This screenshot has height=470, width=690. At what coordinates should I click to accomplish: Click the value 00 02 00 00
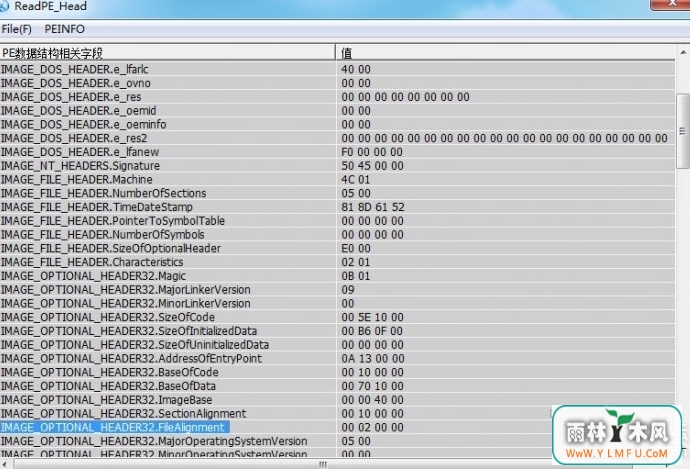(x=372, y=427)
